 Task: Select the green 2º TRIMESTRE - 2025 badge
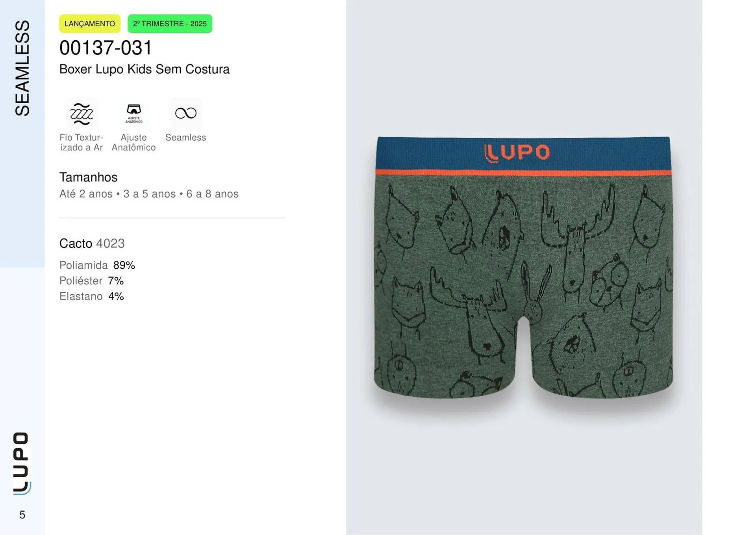(170, 24)
